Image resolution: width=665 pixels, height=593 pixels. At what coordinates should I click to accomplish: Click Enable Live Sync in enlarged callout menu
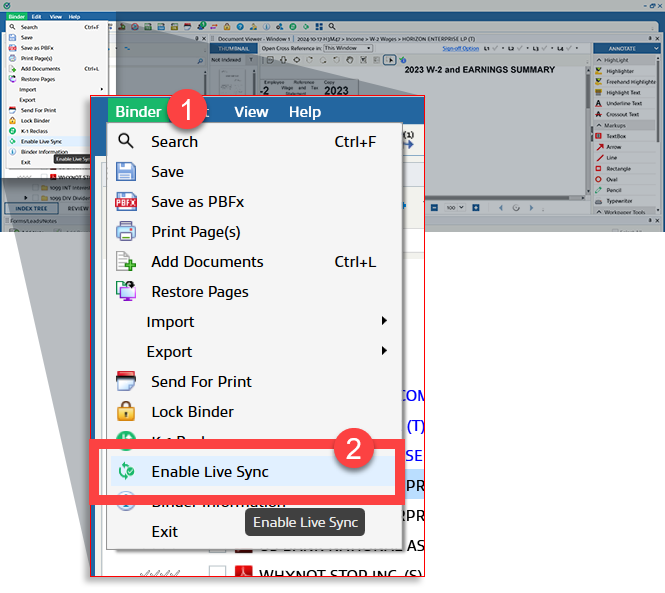(x=252, y=471)
